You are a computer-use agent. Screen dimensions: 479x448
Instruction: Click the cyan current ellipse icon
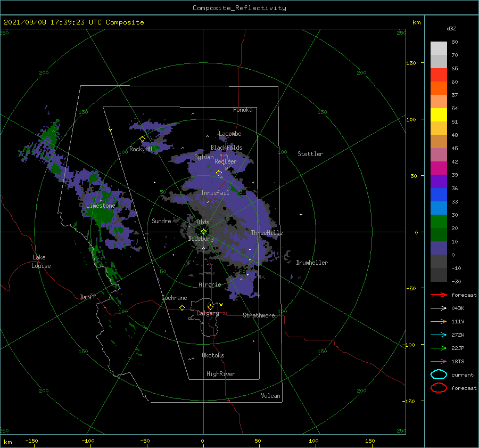(x=439, y=374)
